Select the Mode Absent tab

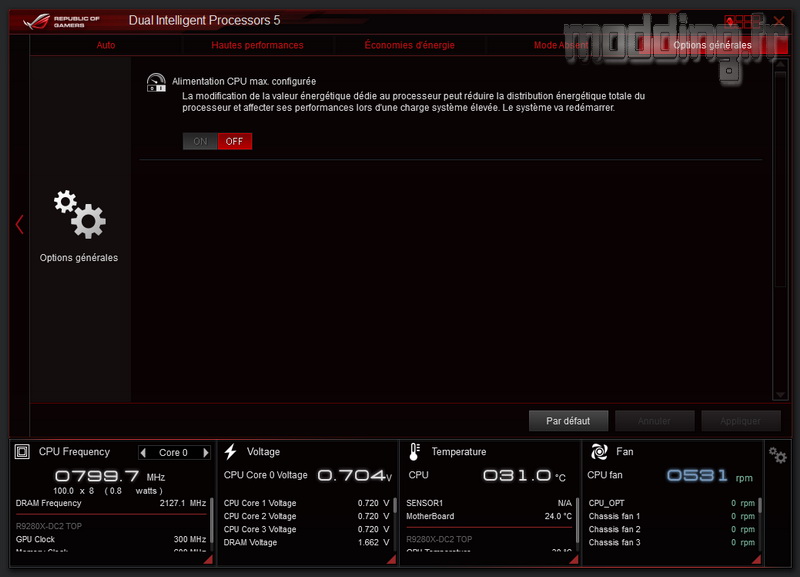[x=561, y=45]
